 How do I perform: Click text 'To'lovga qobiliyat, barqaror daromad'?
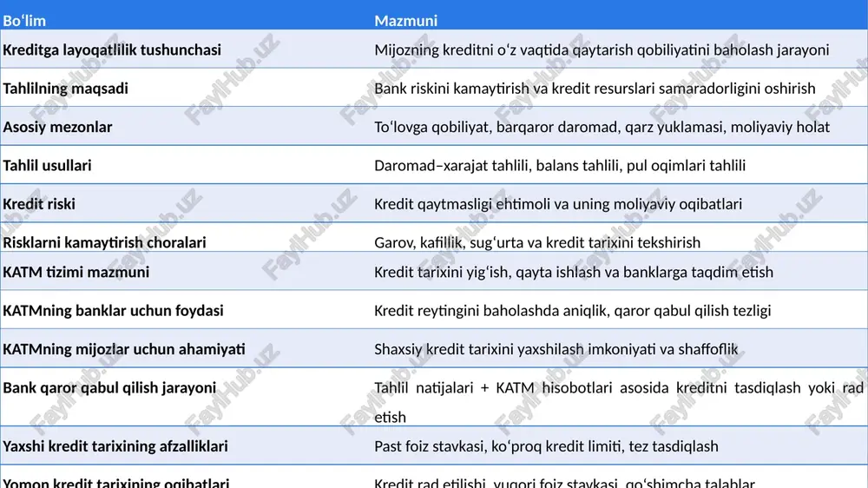(497, 127)
